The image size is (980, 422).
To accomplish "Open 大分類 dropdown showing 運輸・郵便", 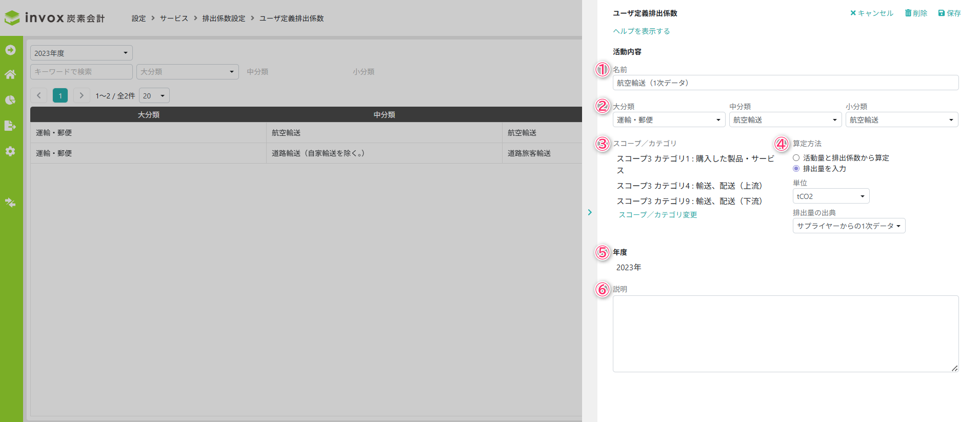I will click(669, 119).
